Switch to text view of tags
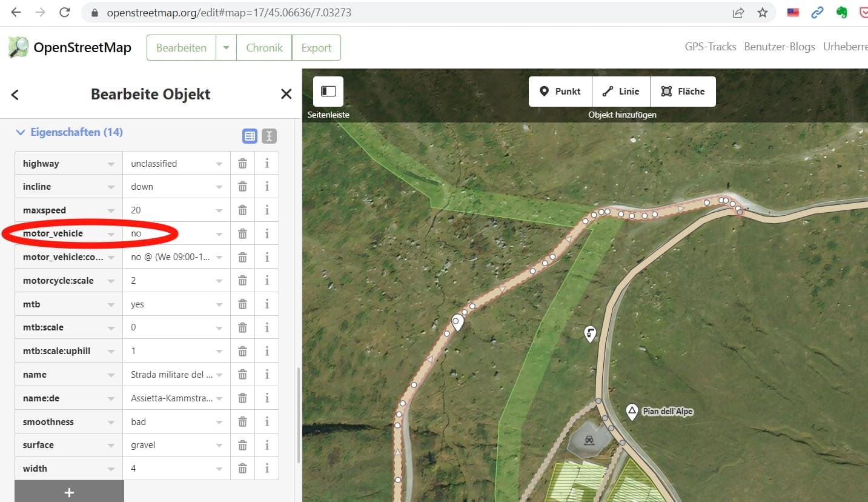Screen dimensions: 868x502 click(269, 136)
